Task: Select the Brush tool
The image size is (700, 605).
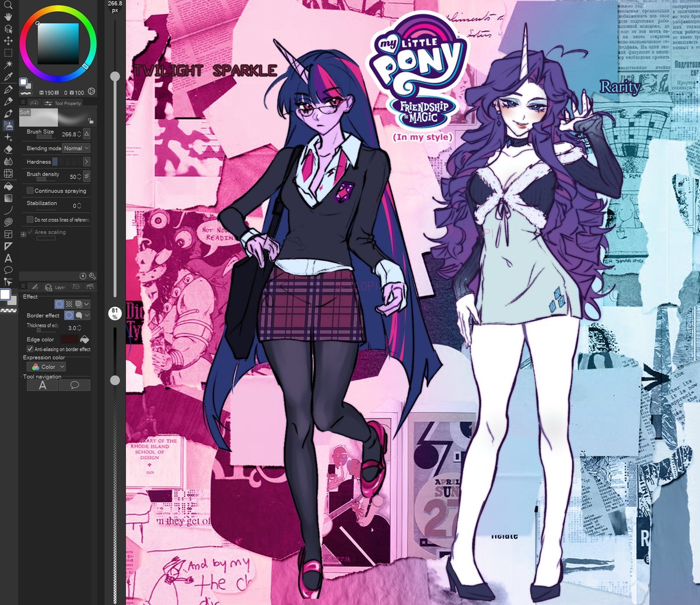Action: click(x=8, y=113)
